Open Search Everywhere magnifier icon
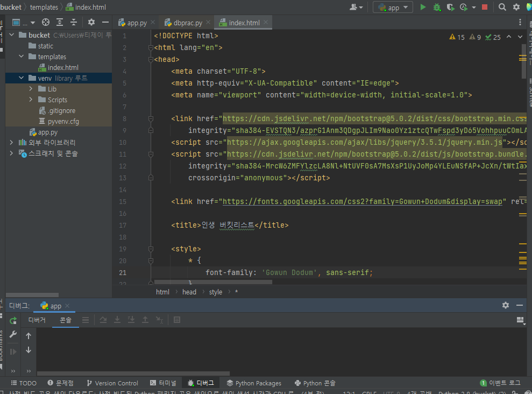Image resolution: width=532 pixels, height=394 pixels. (x=502, y=7)
